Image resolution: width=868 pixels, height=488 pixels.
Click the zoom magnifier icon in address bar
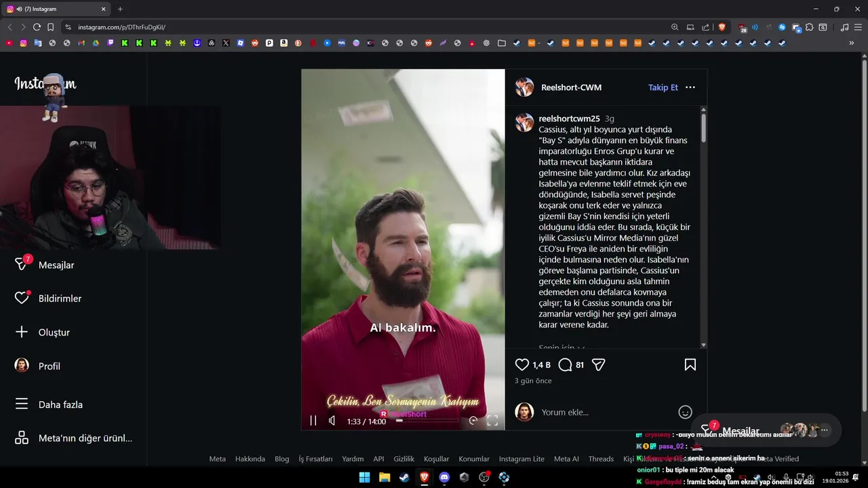tap(675, 27)
